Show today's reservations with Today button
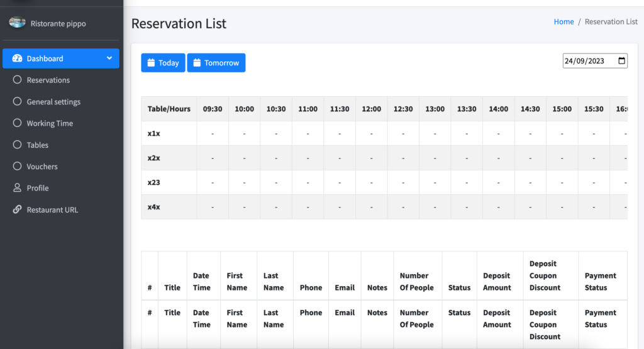The image size is (644, 349). [163, 63]
